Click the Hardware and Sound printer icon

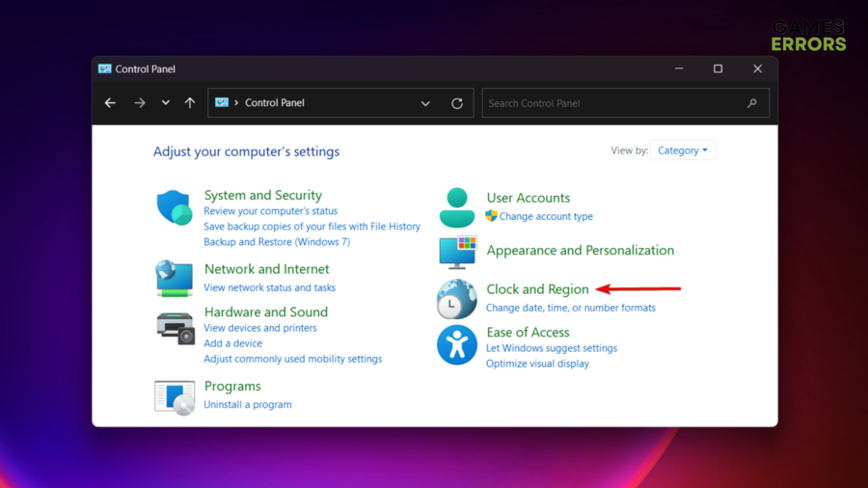click(176, 328)
